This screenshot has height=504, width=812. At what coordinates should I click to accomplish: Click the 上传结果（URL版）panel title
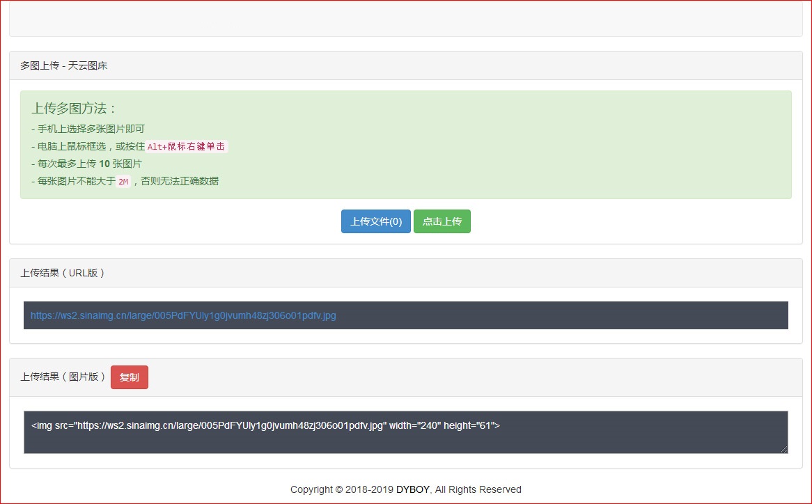tap(63, 273)
